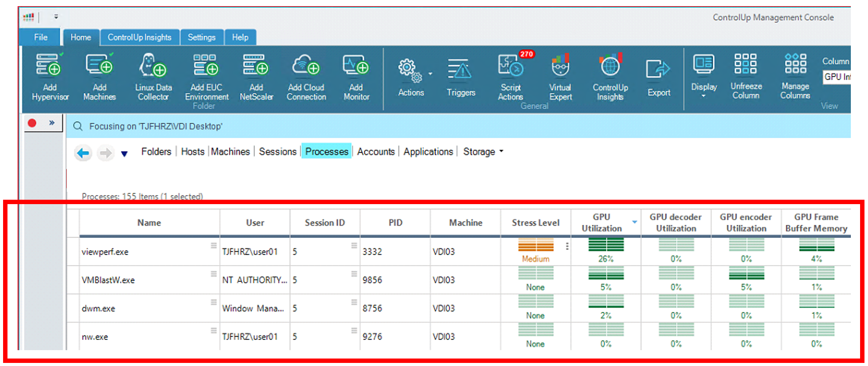
Task: Switch to the Home tab
Action: pos(81,37)
